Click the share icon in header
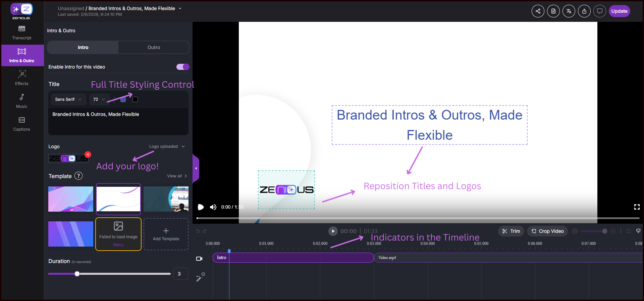The image size is (644, 301). [538, 11]
